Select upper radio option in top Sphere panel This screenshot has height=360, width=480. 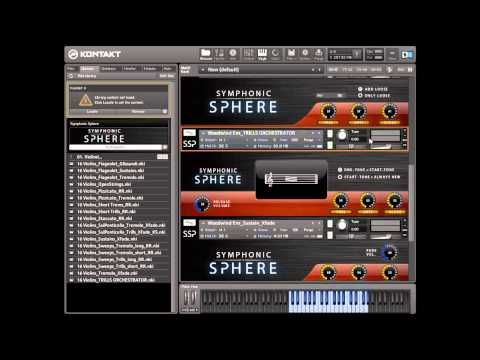[x=360, y=89]
